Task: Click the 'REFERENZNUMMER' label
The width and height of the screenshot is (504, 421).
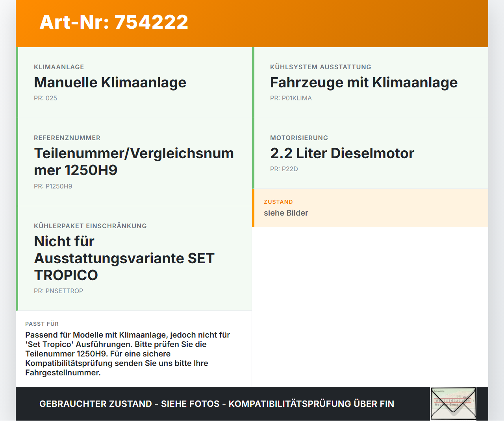Action: (x=67, y=138)
